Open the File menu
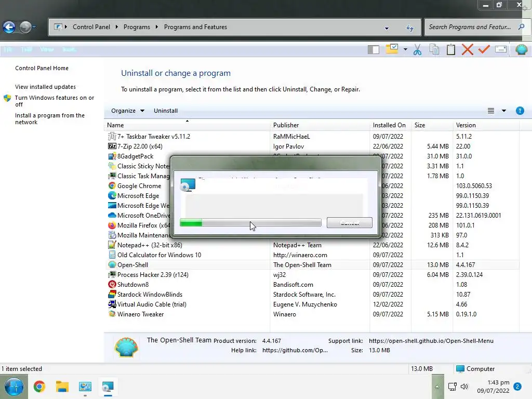The height and width of the screenshot is (399, 532). click(x=8, y=49)
